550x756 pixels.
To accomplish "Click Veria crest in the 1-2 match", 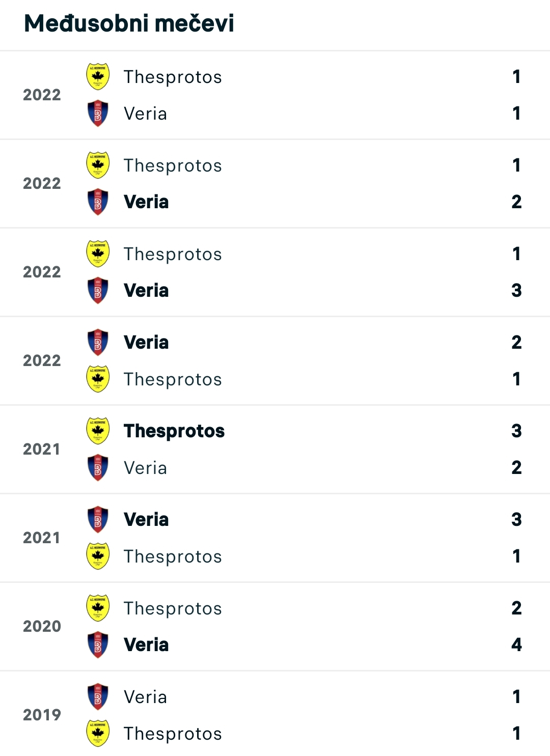I will pyautogui.click(x=98, y=202).
